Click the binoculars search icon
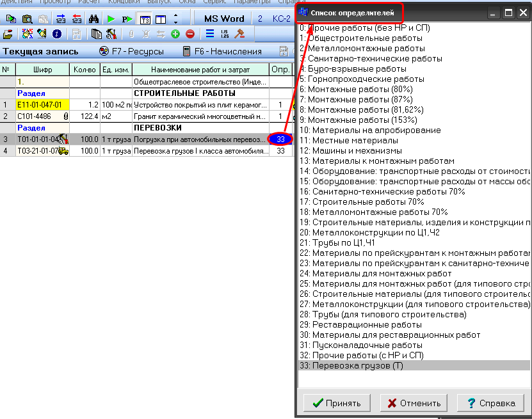Viewport: 532px width, 419px height. pos(93,19)
